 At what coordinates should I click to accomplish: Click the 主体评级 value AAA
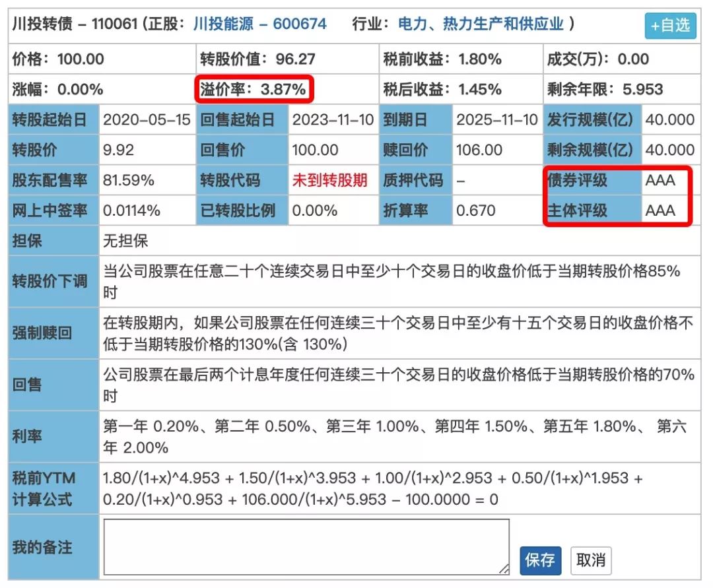coord(660,211)
